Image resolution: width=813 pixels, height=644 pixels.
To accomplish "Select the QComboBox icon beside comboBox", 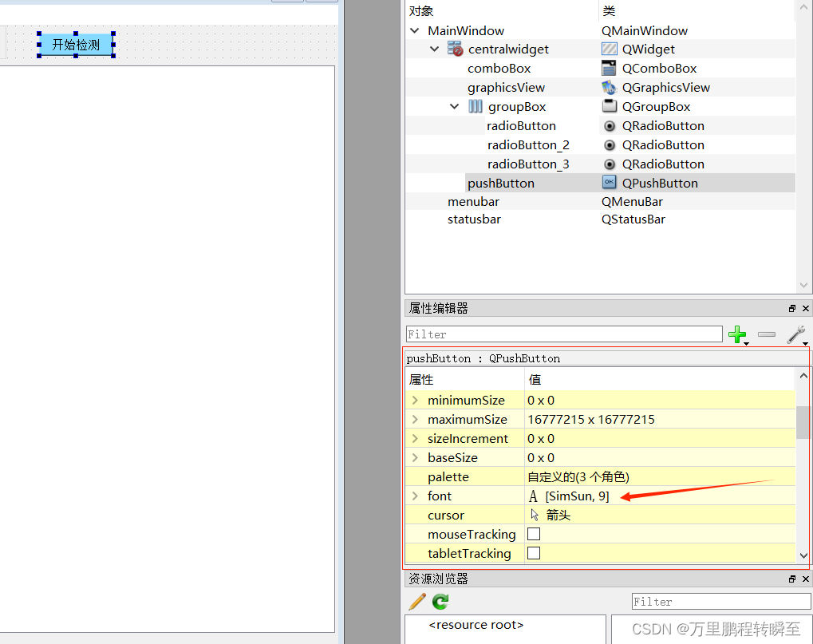I will point(609,68).
